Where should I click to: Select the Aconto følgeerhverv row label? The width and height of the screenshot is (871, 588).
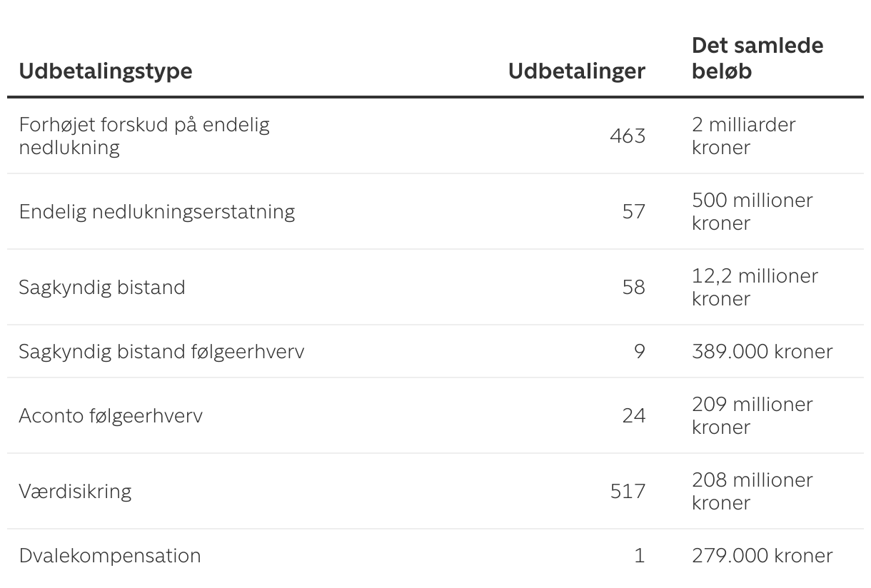pos(111,415)
